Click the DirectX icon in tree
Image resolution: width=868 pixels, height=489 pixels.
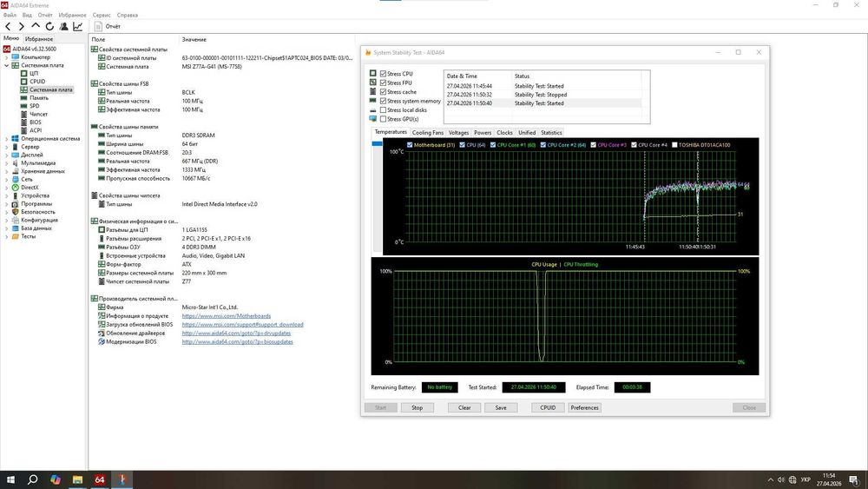[x=15, y=188]
